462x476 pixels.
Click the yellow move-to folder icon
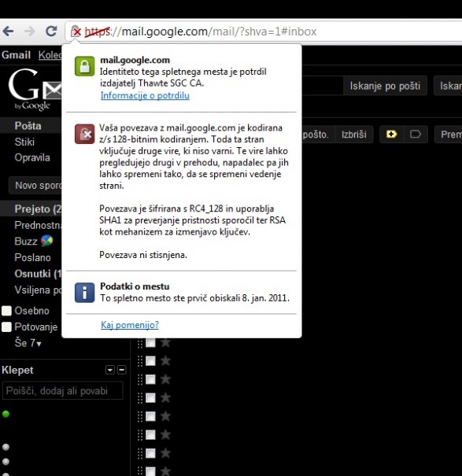point(391,135)
